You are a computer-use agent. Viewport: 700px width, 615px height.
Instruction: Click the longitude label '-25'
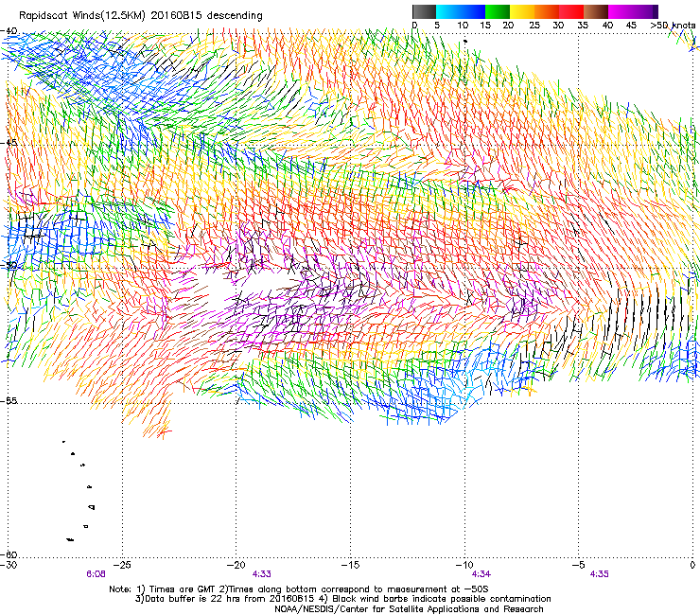[x=122, y=565]
